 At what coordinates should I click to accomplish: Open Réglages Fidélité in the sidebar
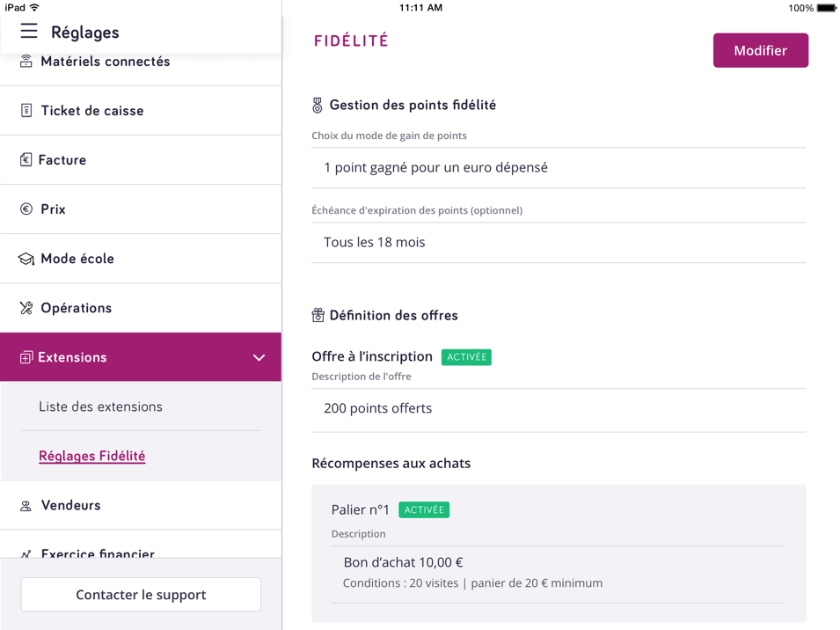tap(91, 455)
